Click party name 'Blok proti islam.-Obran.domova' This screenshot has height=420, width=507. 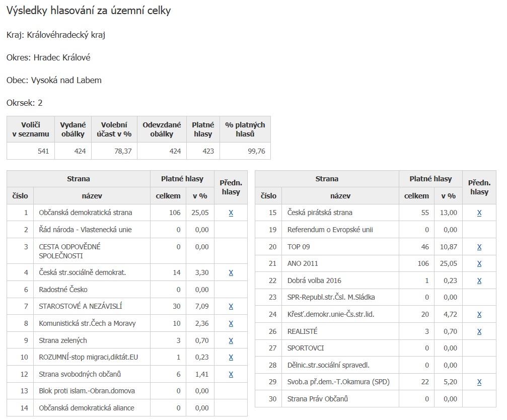pos(87,391)
